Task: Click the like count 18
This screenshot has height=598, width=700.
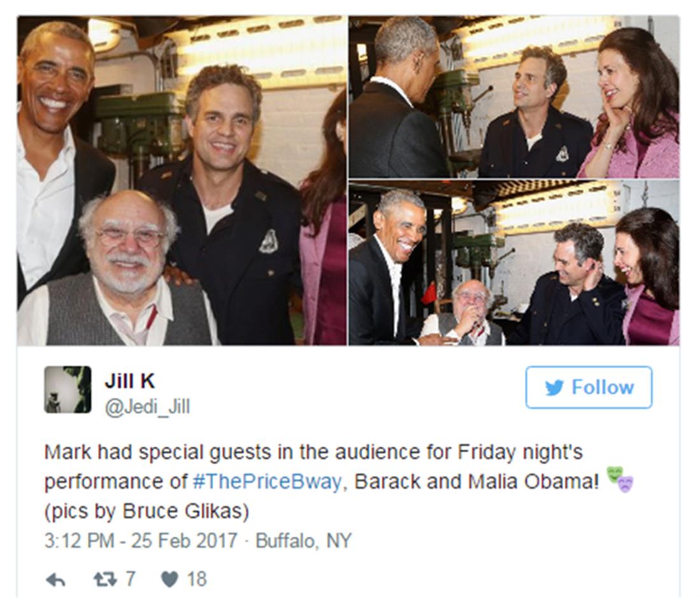Action: click(x=197, y=580)
